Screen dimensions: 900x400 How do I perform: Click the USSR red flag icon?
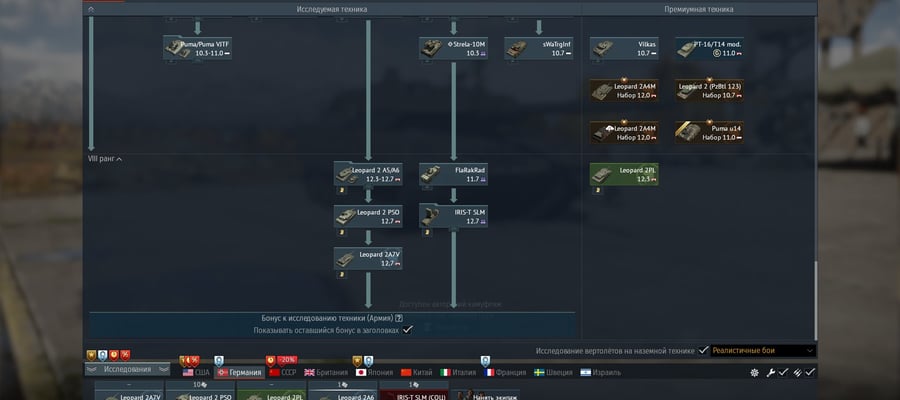click(x=274, y=372)
